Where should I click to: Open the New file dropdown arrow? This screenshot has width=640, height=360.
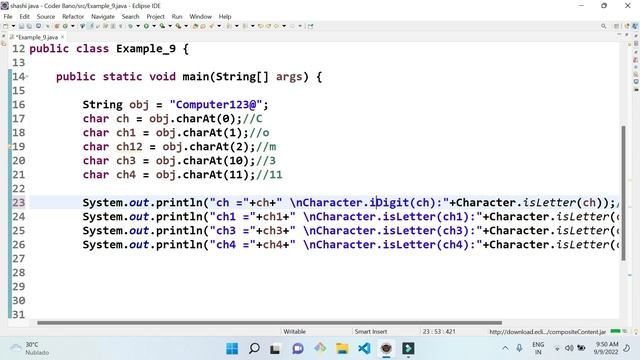click(13, 26)
